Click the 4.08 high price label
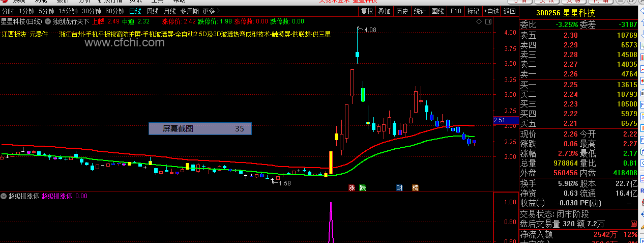 click(370, 30)
